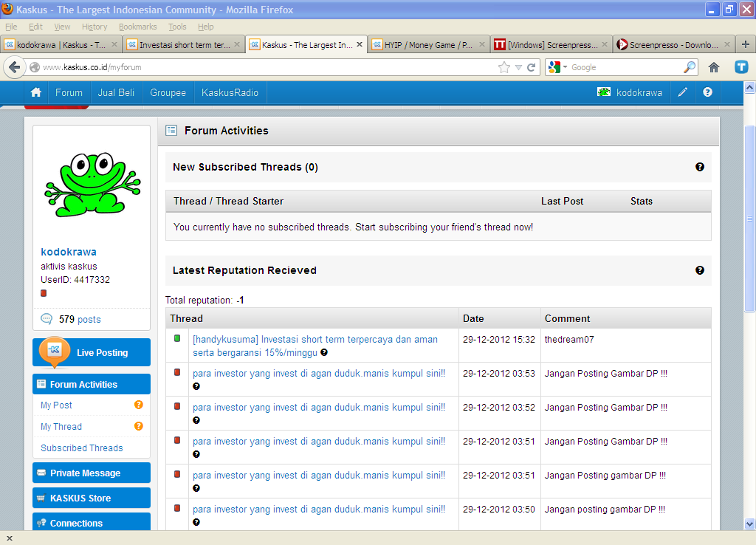Click the small frog icon beside kodokrawa in navbar
This screenshot has width=756, height=545.
pos(604,92)
